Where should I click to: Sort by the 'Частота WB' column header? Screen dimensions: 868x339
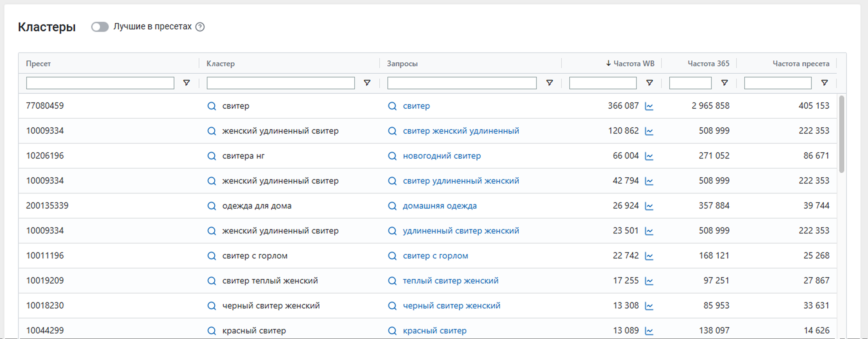click(x=633, y=63)
